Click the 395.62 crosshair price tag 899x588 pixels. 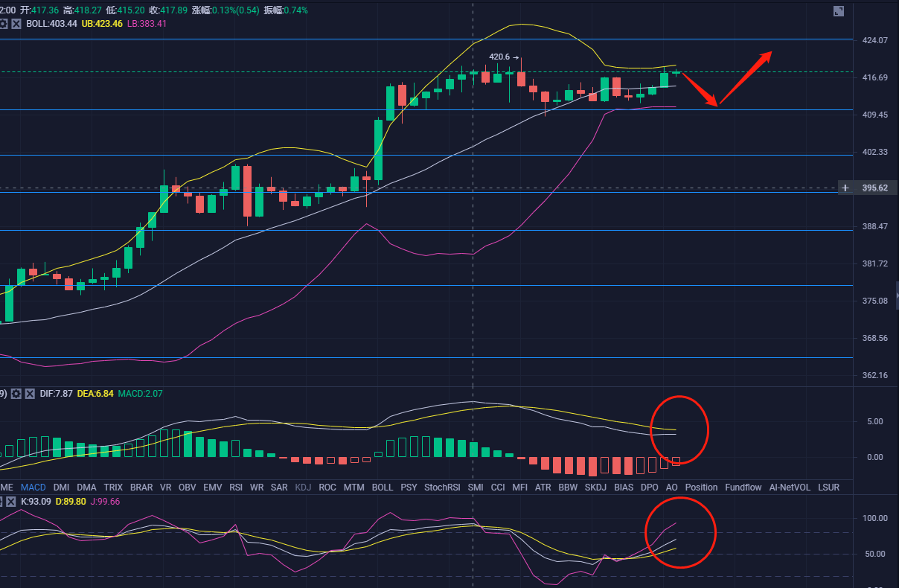click(874, 188)
